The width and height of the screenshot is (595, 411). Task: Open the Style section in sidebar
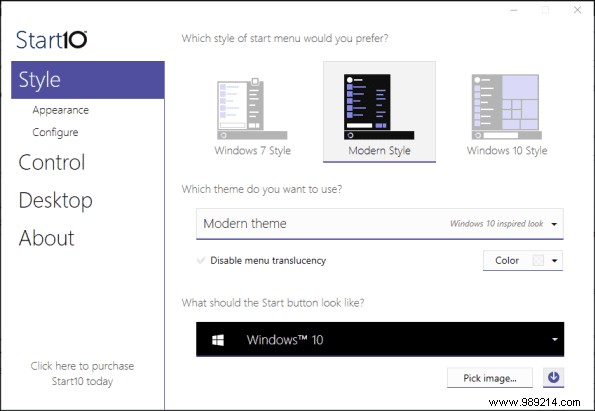coord(88,80)
